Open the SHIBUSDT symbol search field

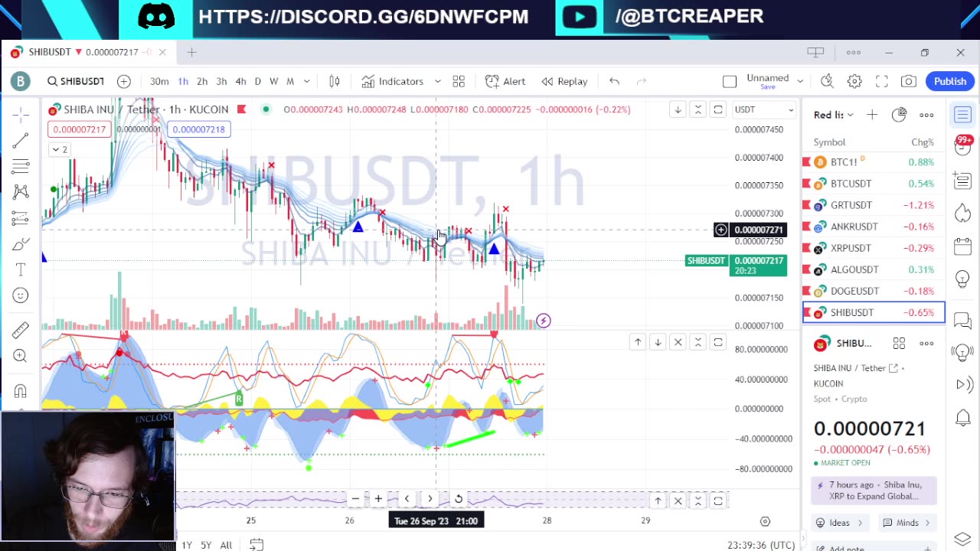75,81
